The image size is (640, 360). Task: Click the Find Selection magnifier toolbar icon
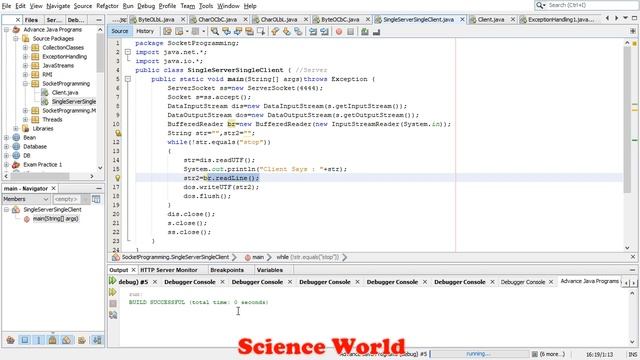pos(214,31)
